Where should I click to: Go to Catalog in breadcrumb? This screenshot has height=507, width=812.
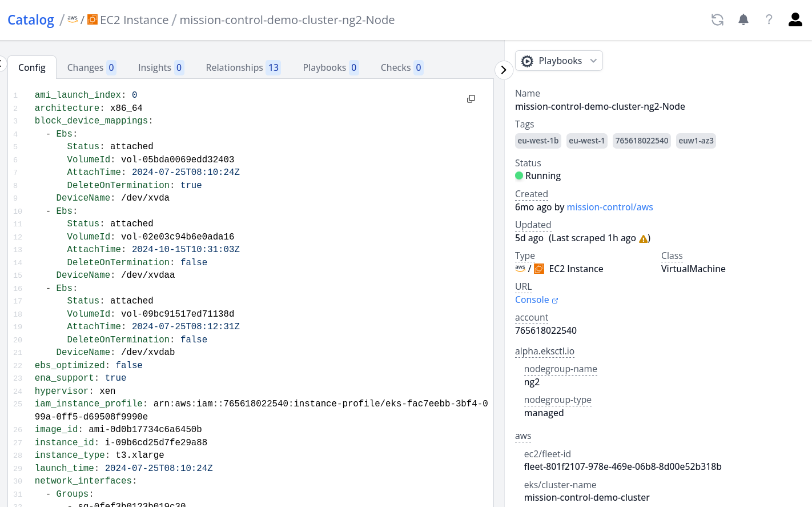pyautogui.click(x=31, y=20)
